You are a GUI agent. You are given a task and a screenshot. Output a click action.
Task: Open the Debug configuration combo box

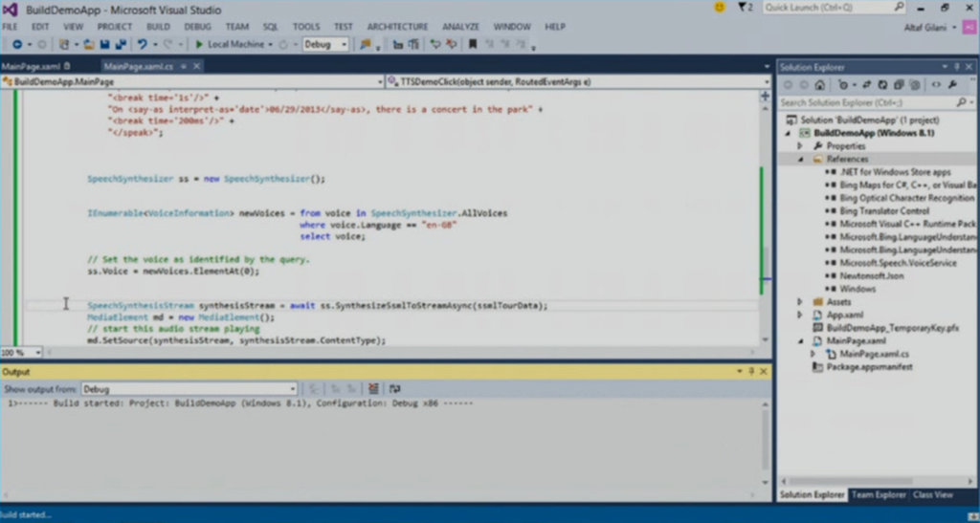(325, 44)
